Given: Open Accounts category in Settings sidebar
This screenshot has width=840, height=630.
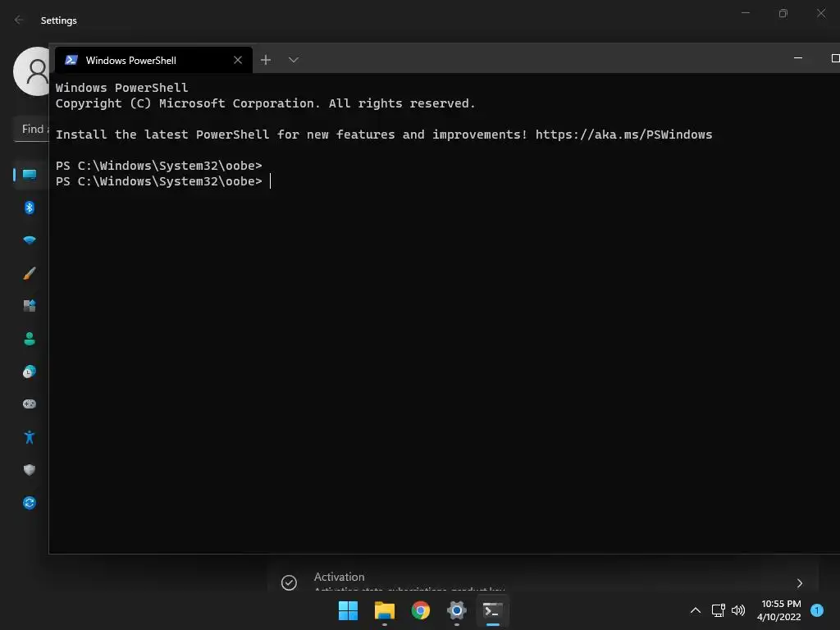Looking at the screenshot, I should tap(30, 339).
